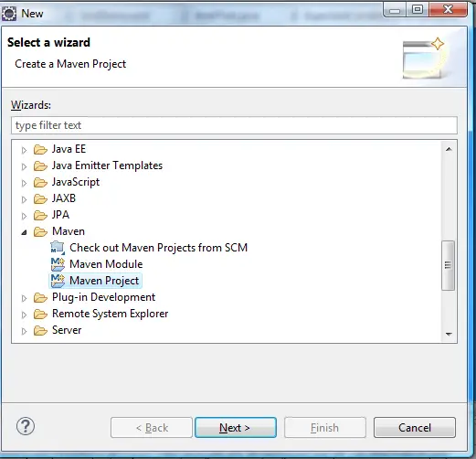Image resolution: width=476 pixels, height=459 pixels.
Task: Collapse the Maven tree node
Action: click(24, 232)
